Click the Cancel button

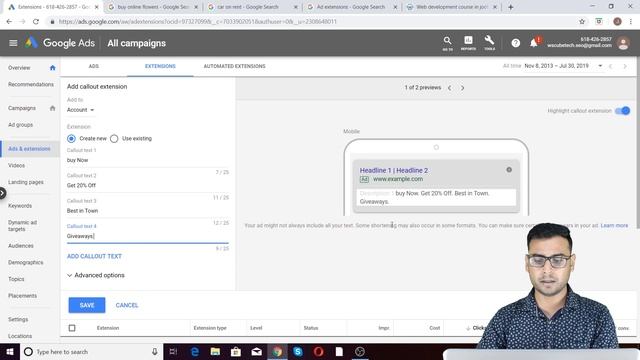pyautogui.click(x=127, y=305)
